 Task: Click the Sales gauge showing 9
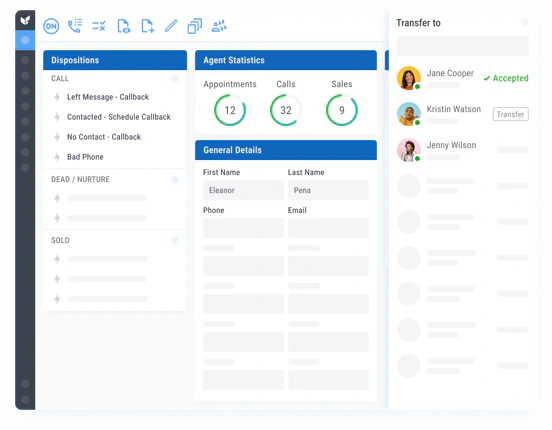(341, 110)
